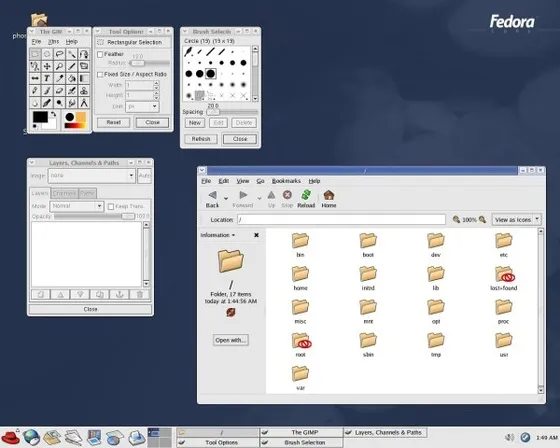Click the Spacing slider handle
This screenshot has height=448, width=560.
213,112
